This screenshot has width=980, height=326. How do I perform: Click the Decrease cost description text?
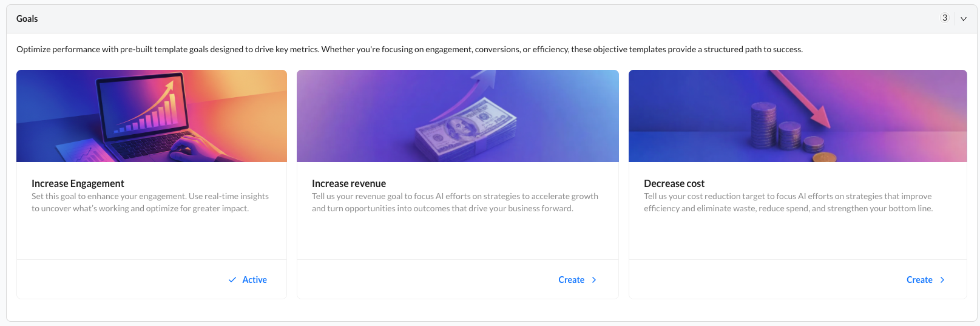coord(788,202)
